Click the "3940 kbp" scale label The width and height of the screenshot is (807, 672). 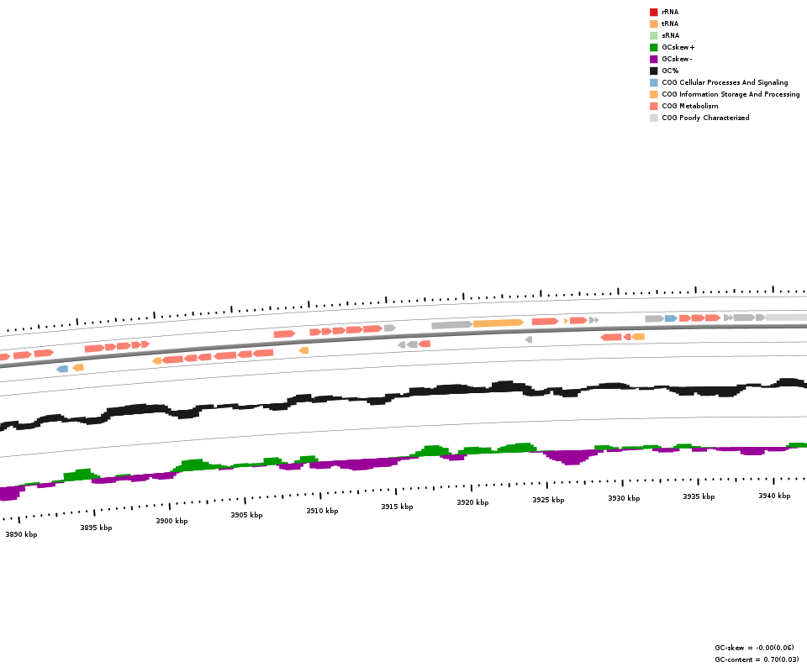click(774, 496)
